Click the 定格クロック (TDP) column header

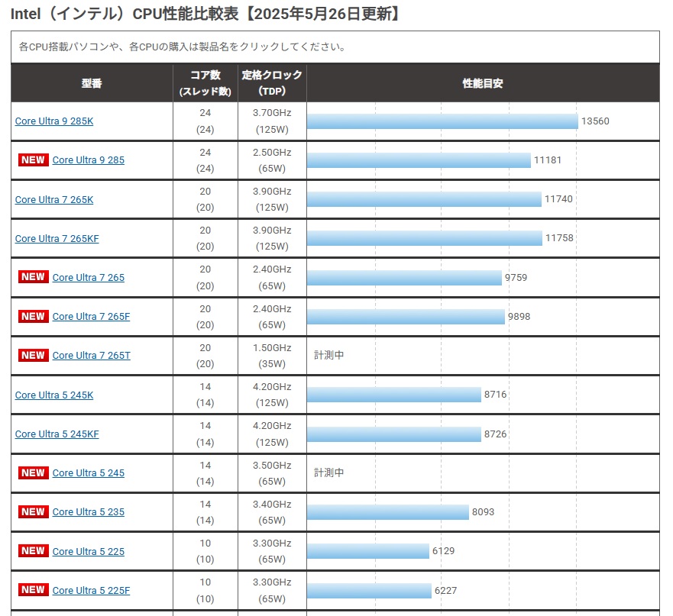pyautogui.click(x=272, y=82)
